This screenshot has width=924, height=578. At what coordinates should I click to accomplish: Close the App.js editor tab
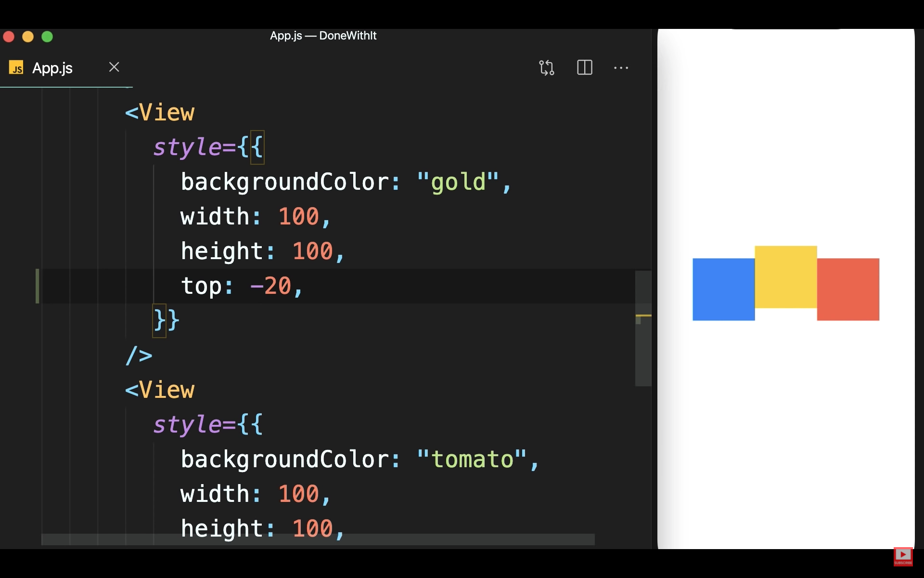(114, 67)
